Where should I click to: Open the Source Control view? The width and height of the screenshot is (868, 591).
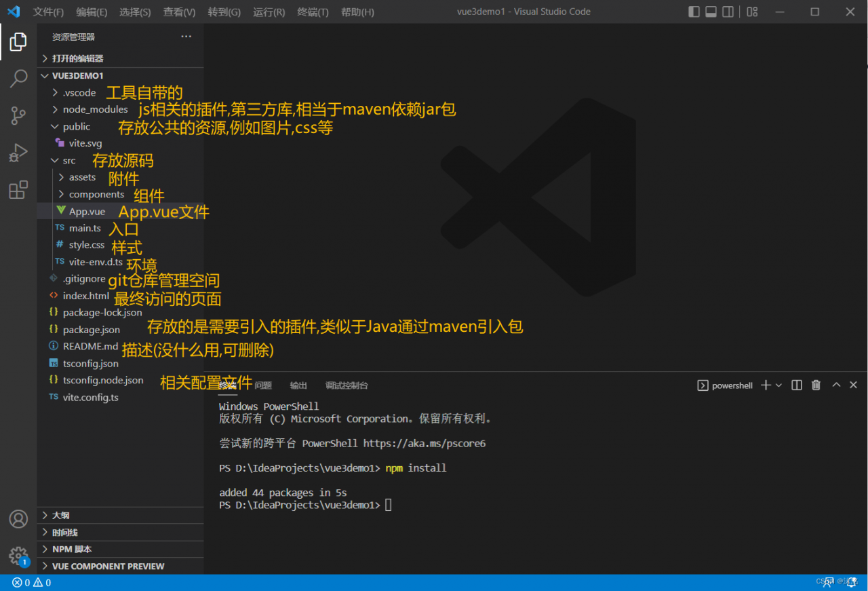18,115
